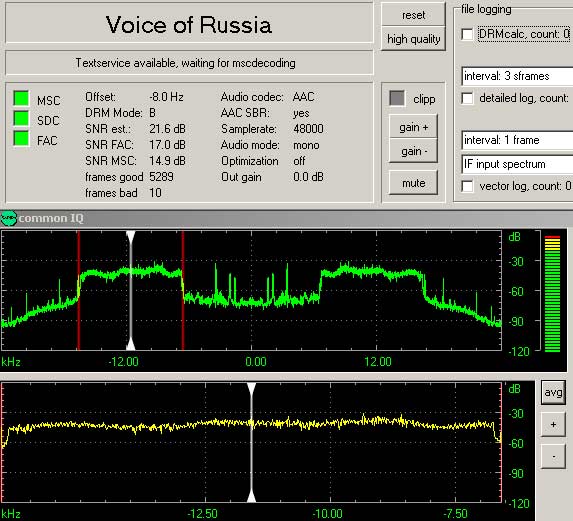Click the DRM Mode value B

pos(152,113)
